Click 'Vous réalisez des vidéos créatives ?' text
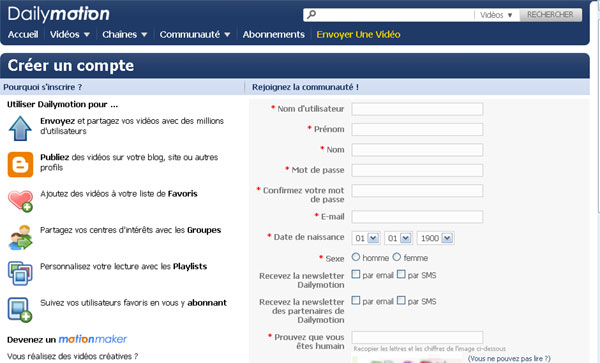600x363 pixels. pyautogui.click(x=72, y=356)
